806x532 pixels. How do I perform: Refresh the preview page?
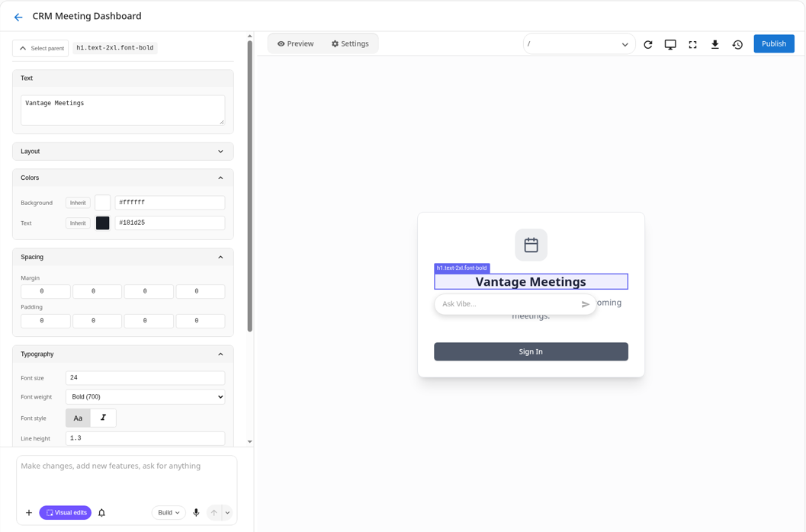pos(647,44)
